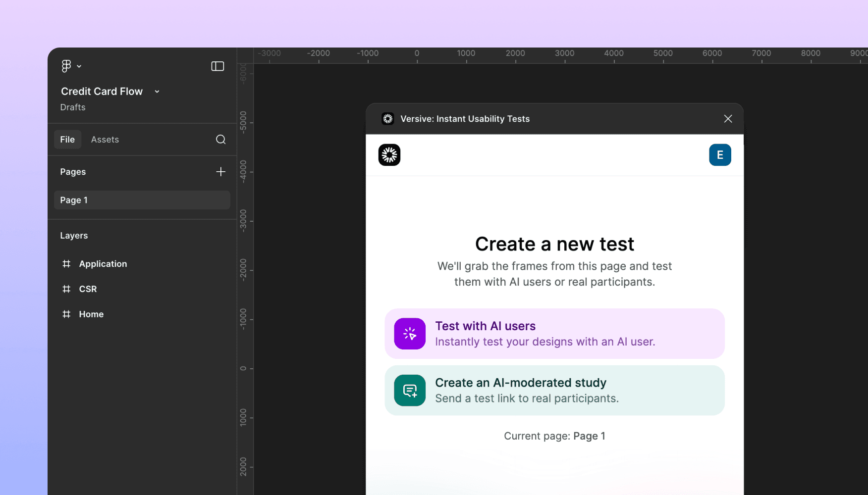This screenshot has height=495, width=868.
Task: Open the E avatar in the plugin
Action: click(720, 155)
